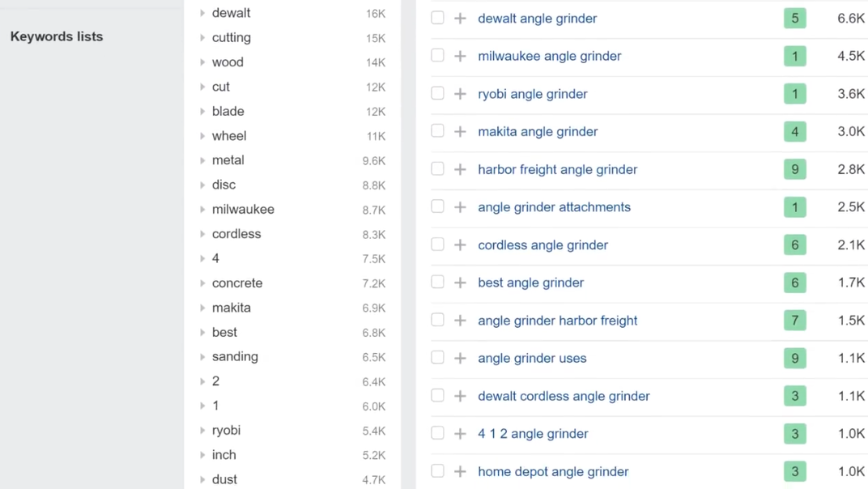Select the milwaukee term in sidebar list
The height and width of the screenshot is (489, 868).
[243, 210]
